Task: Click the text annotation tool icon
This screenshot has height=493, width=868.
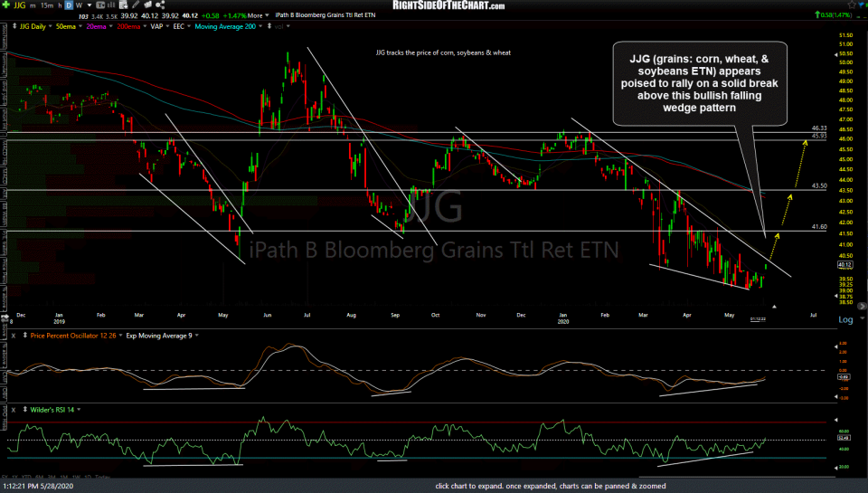Action: pyautogui.click(x=100, y=5)
